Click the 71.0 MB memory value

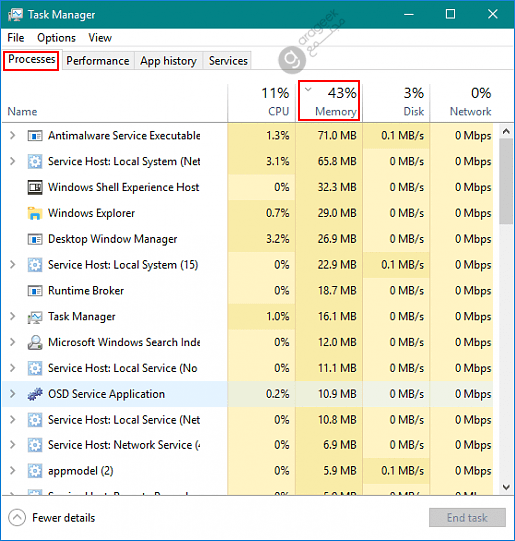click(337, 136)
